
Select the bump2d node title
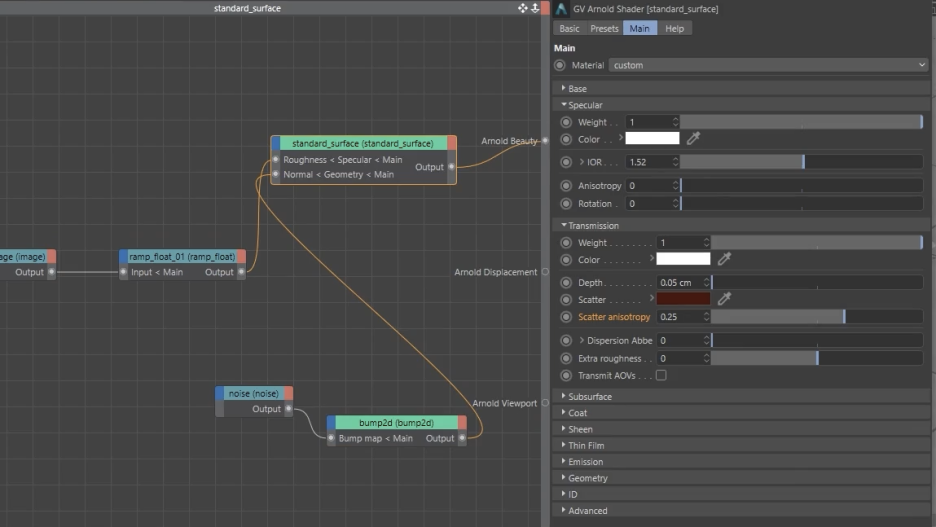(x=396, y=423)
